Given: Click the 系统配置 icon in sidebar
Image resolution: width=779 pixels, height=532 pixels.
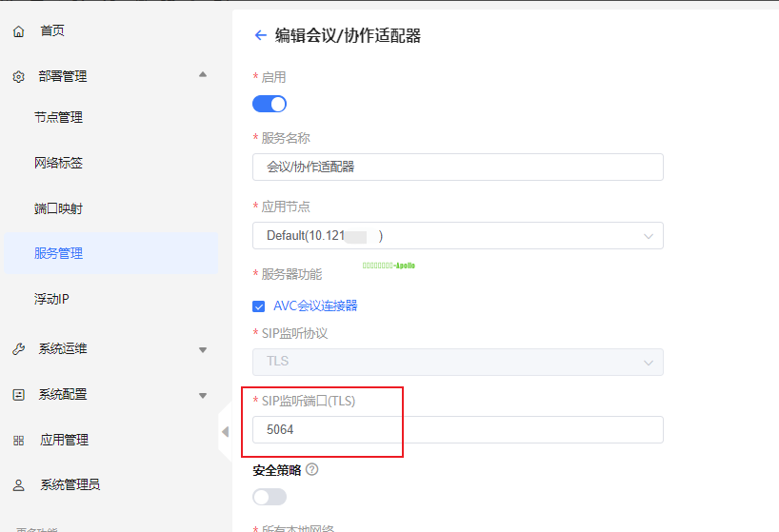Looking at the screenshot, I should point(19,395).
